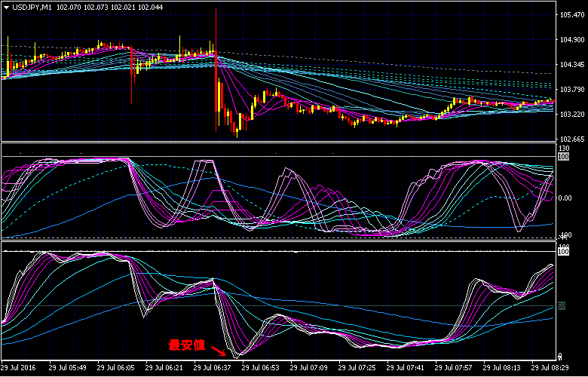Click the 104.900 price axis label

[572, 40]
